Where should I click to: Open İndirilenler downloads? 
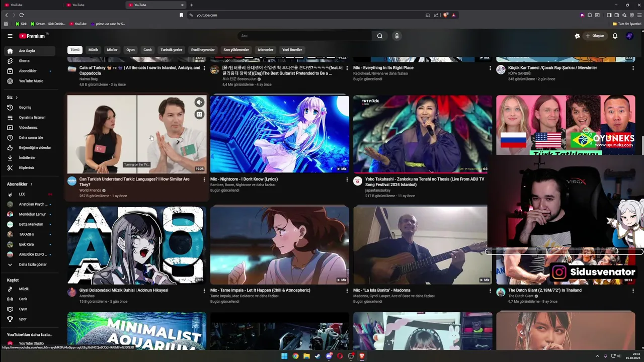pyautogui.click(x=29, y=157)
